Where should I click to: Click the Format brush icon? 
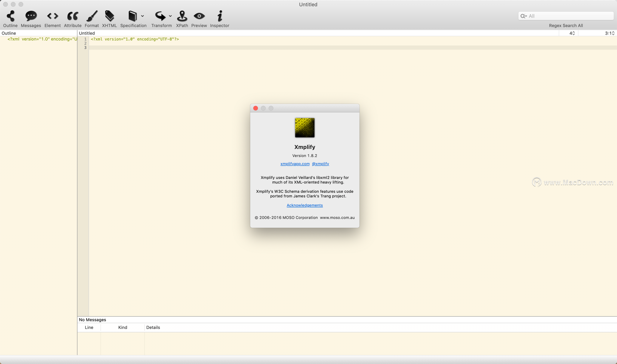92,16
